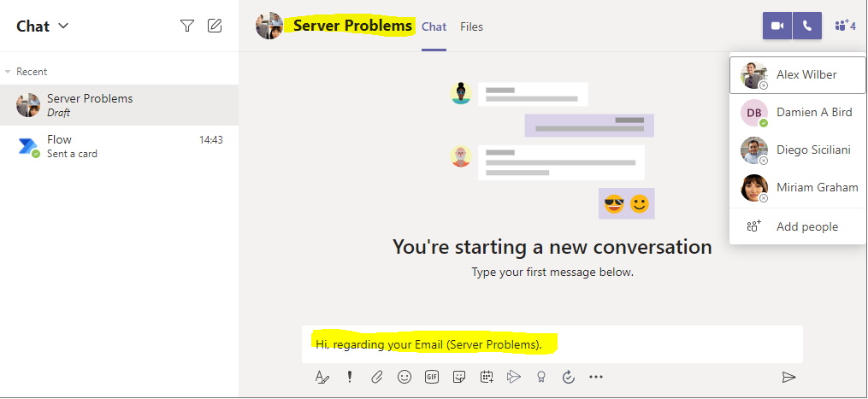The image size is (868, 399).
Task: Switch to the Files tab
Action: pyautogui.click(x=471, y=26)
